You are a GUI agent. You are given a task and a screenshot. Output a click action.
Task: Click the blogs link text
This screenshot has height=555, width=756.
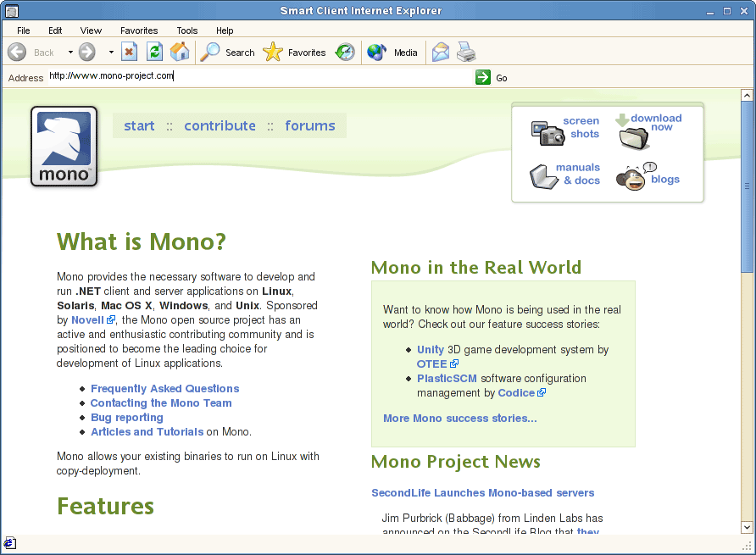(665, 180)
